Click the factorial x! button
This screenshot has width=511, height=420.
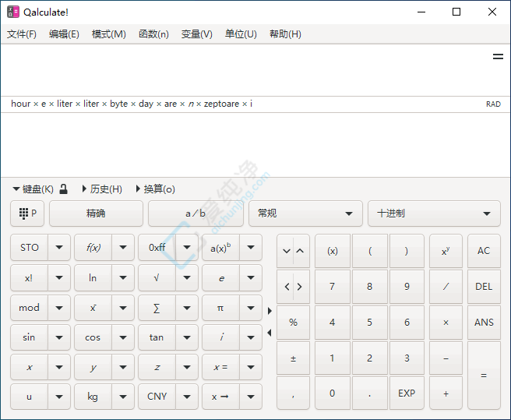tap(29, 278)
